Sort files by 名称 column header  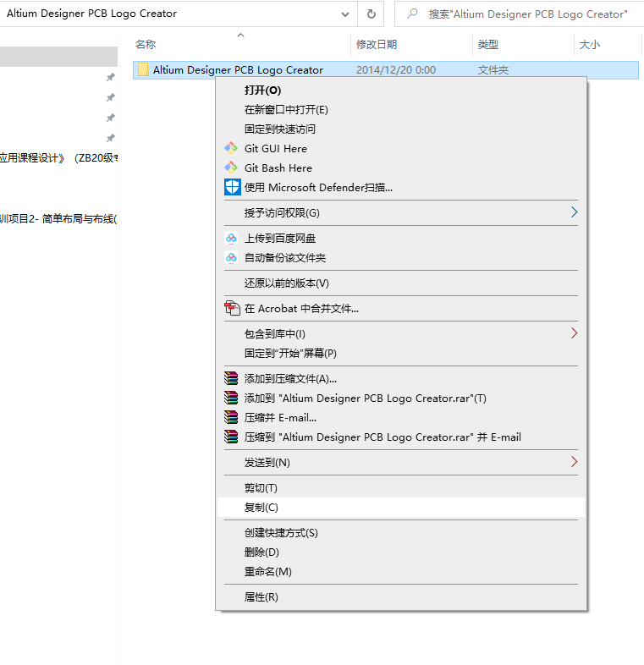146,45
